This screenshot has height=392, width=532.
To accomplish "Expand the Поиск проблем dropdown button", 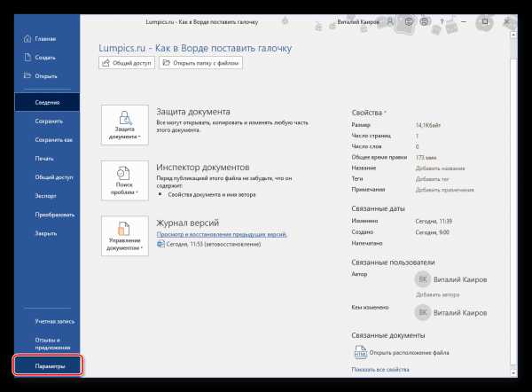I will point(124,181).
